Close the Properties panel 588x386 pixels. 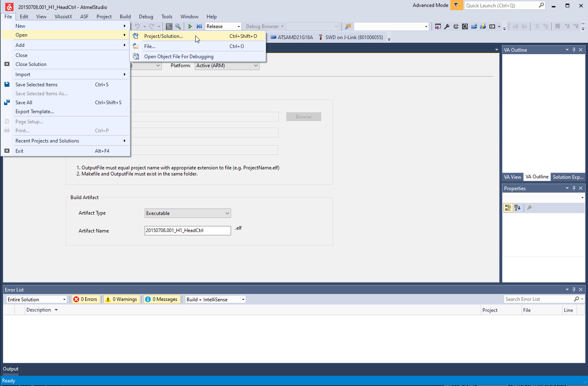(x=581, y=188)
